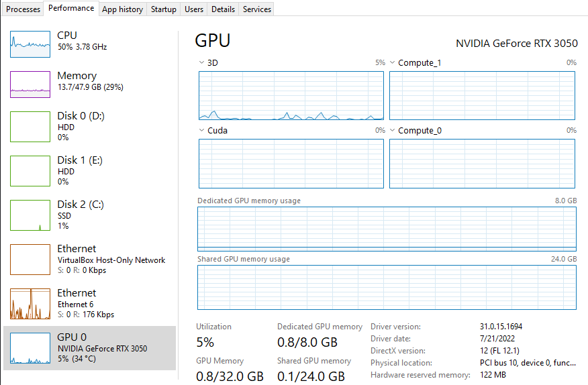Screen dimensions: 588x385
Task: Open the Compute_0 engine dropdown chevron
Action: click(392, 131)
